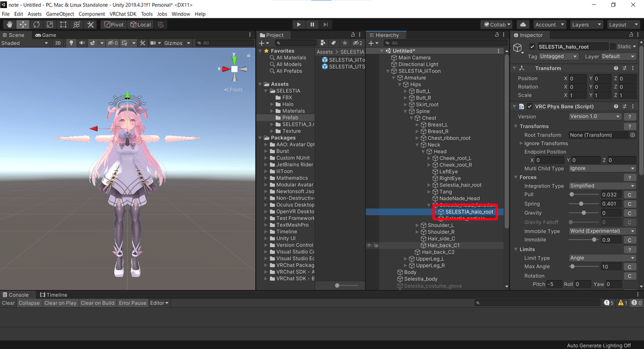
Task: Click the search icon in the Hierarchy panel
Action: (x=386, y=42)
